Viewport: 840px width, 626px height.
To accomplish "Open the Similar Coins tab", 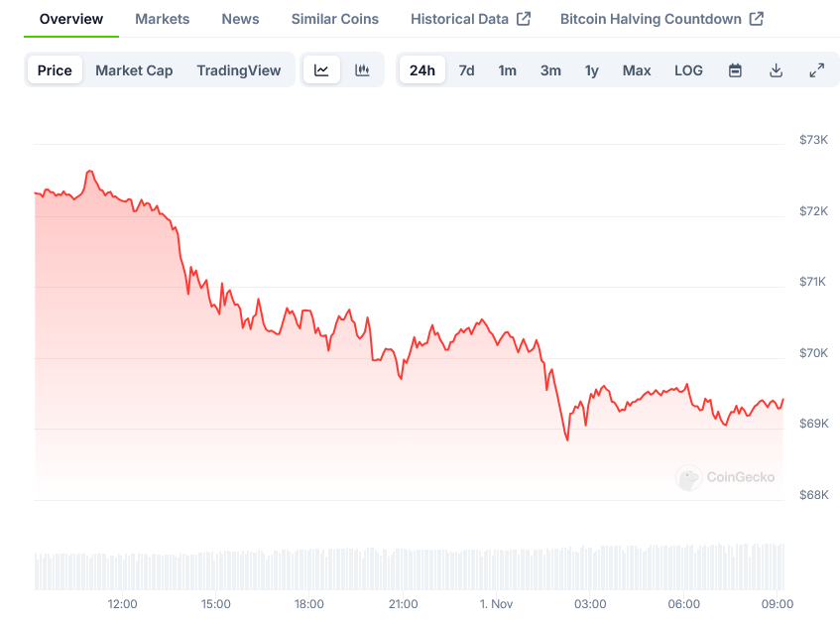I will click(335, 19).
